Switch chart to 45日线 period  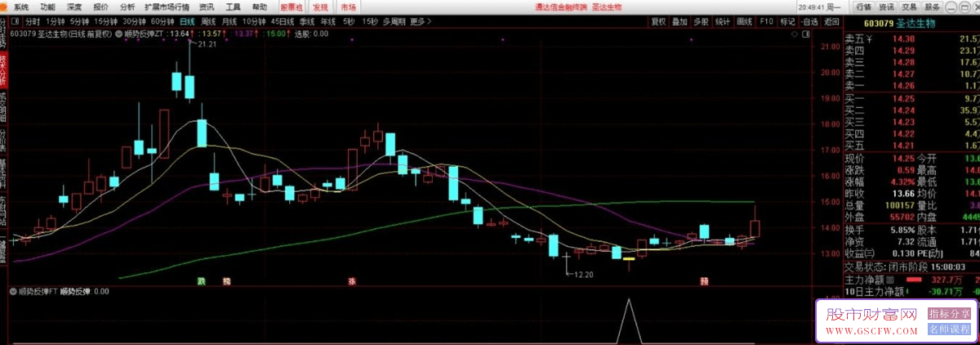pyautogui.click(x=283, y=20)
